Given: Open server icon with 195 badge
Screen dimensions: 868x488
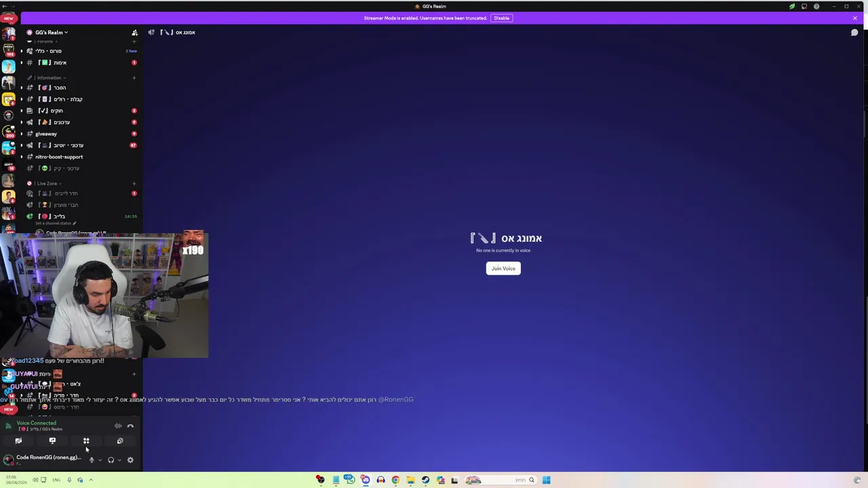Looking at the screenshot, I should click(x=8, y=49).
